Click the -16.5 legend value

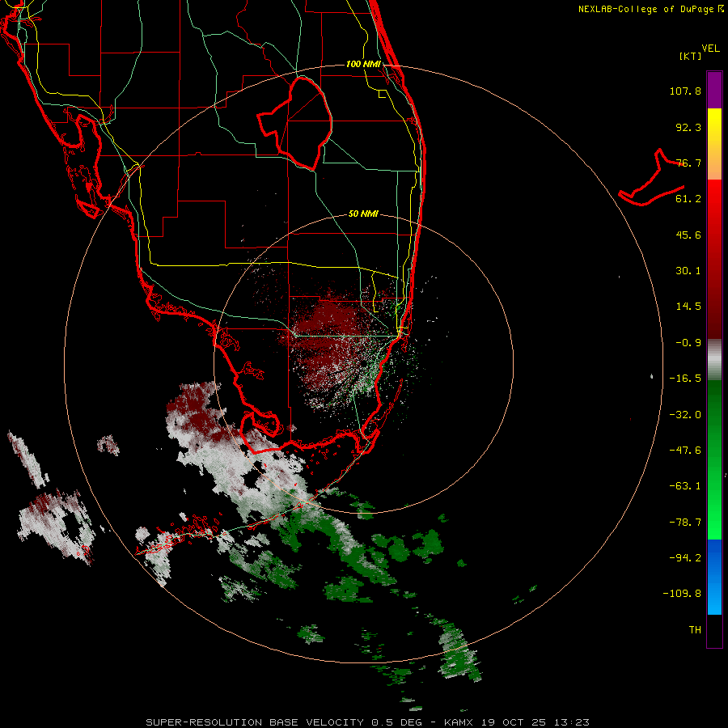685,379
